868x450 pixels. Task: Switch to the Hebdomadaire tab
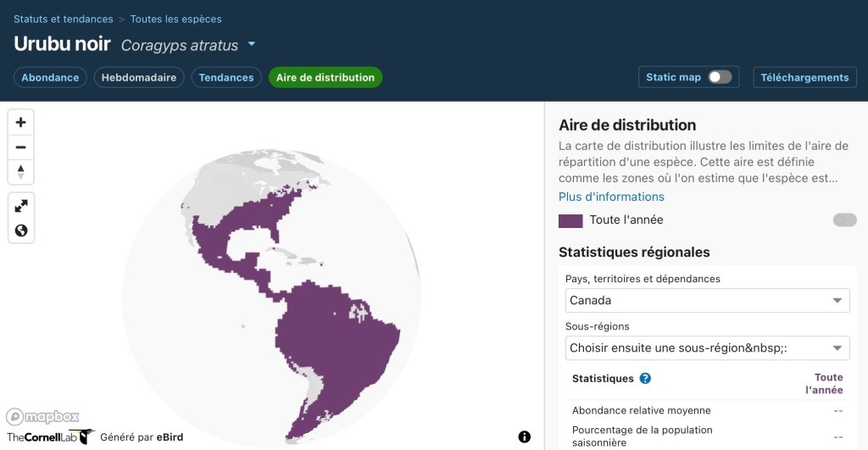[139, 77]
